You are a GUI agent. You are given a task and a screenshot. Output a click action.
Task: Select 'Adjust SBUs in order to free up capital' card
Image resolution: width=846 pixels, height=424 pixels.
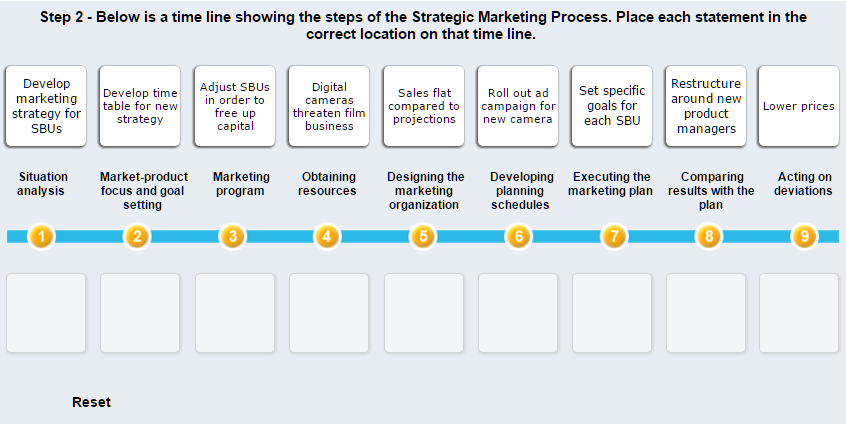click(x=235, y=106)
